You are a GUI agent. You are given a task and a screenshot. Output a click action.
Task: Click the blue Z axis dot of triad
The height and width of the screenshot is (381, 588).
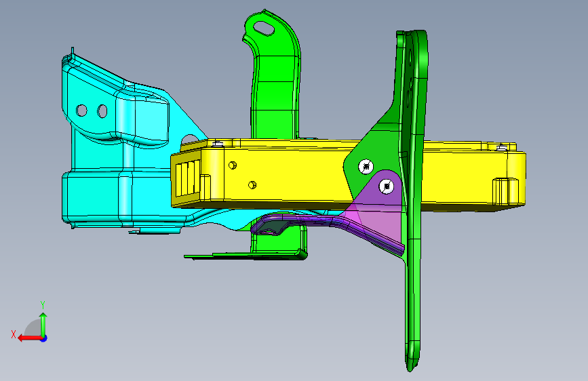(44, 338)
